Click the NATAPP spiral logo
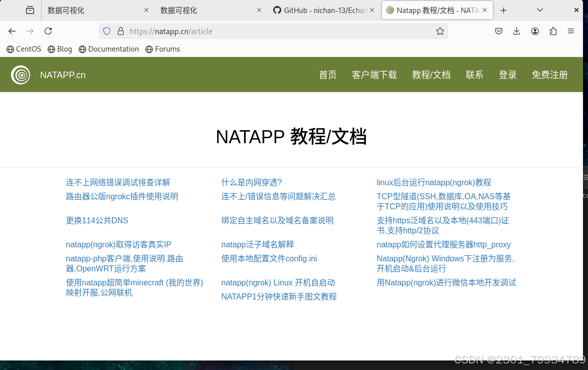The width and height of the screenshot is (588, 370). [x=21, y=75]
